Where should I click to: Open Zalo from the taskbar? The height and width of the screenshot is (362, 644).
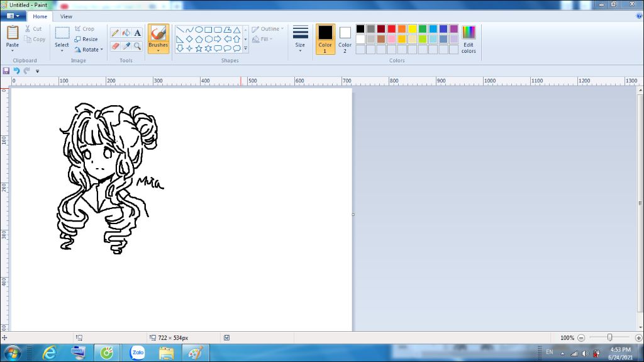138,353
